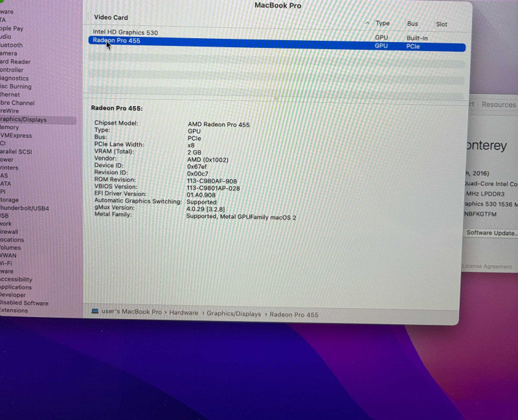This screenshot has width=518, height=420.
Task: Click the Revision ID value 0x00c7
Action: [x=197, y=173]
